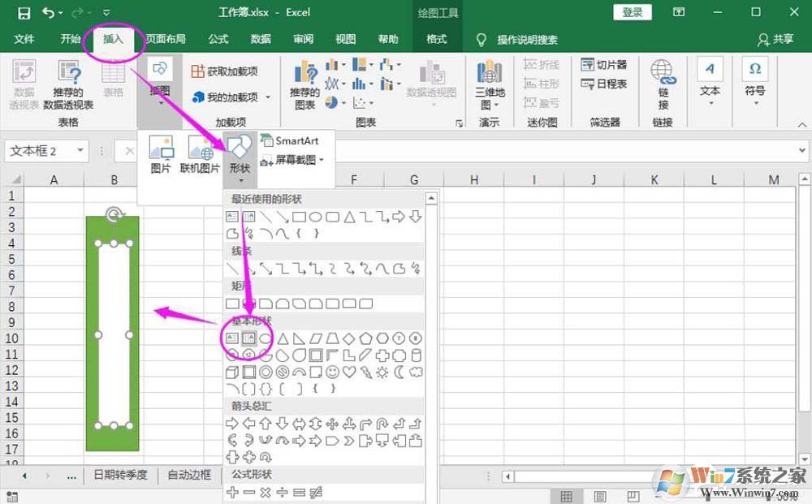Insert a 日程表 (Timeline)

click(607, 81)
